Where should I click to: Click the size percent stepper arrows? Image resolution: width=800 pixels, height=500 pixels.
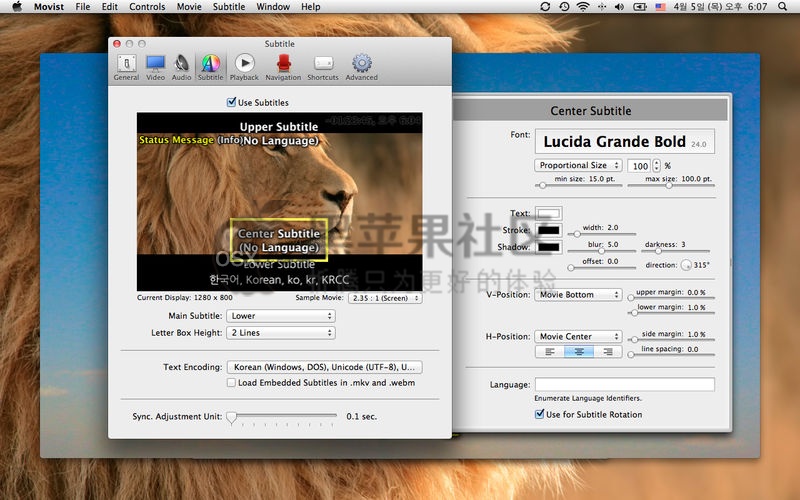(x=657, y=165)
